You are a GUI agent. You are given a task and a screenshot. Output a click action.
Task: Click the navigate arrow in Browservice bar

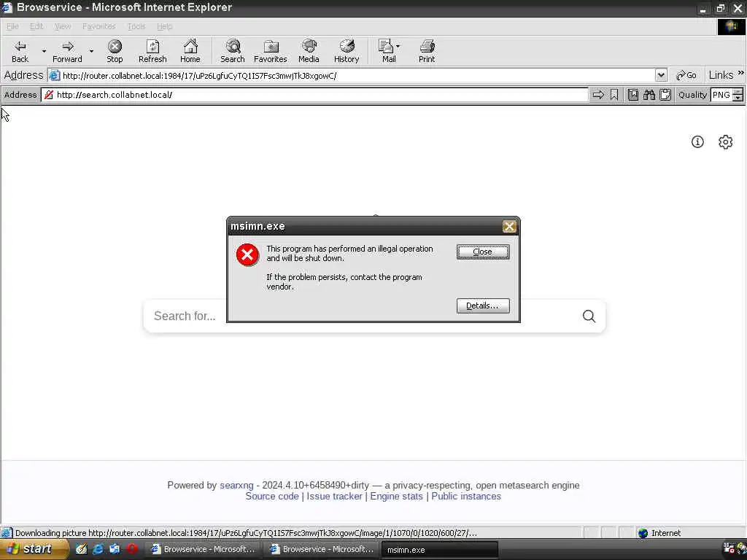[598, 95]
